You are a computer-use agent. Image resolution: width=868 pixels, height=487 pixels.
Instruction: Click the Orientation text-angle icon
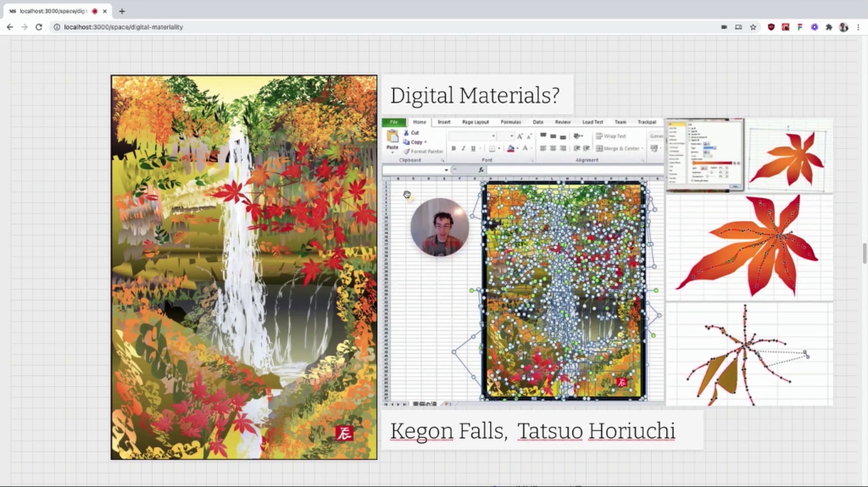pos(578,136)
